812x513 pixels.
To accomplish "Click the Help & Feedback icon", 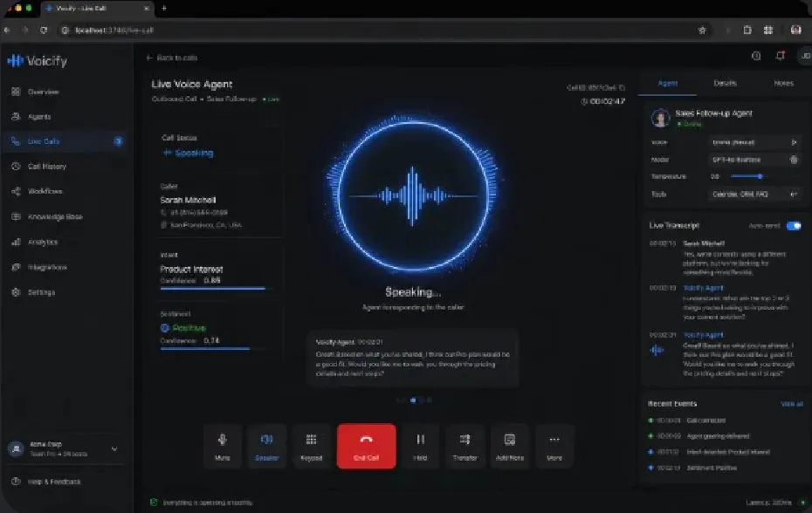I will point(16,481).
